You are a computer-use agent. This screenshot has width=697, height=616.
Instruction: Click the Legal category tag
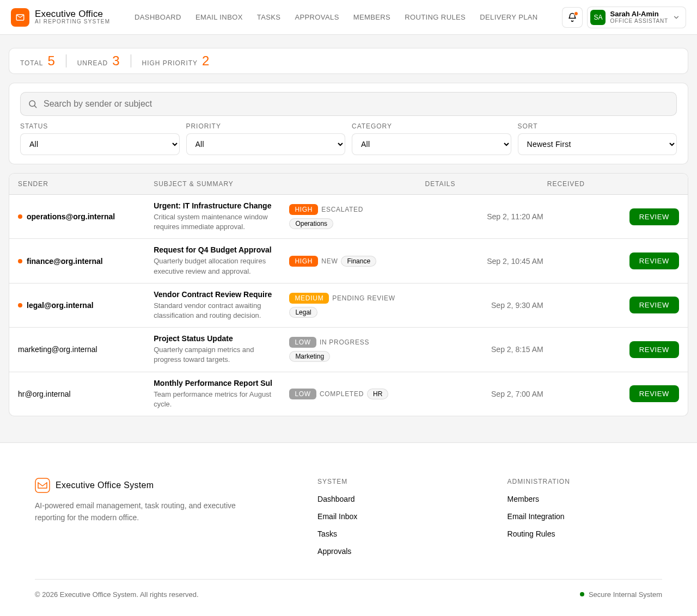(303, 312)
